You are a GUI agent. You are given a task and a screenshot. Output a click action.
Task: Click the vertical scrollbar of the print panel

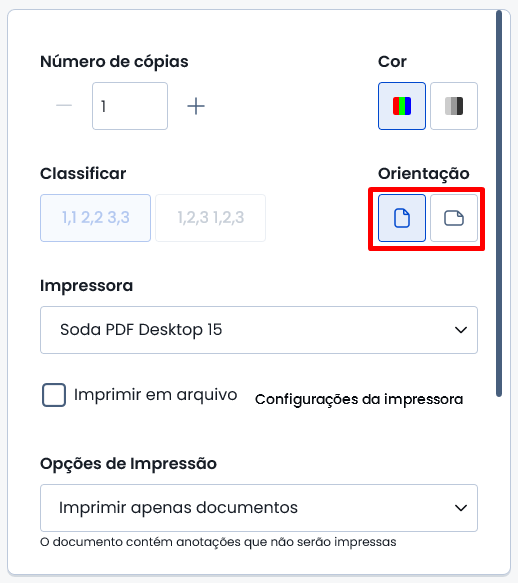(x=499, y=204)
